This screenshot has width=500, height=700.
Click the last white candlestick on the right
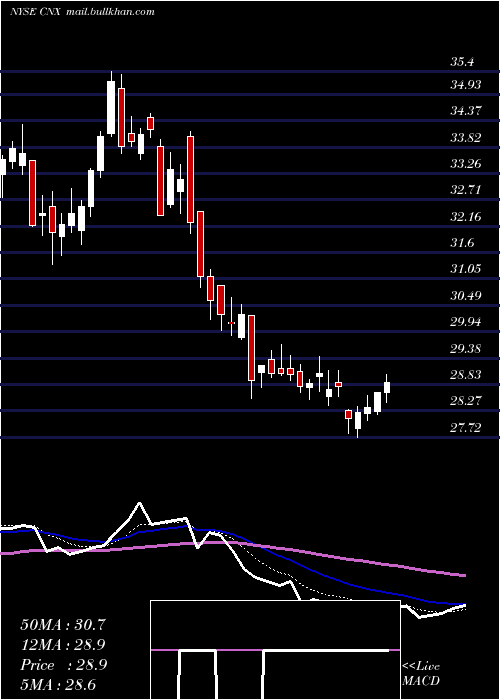click(x=387, y=387)
